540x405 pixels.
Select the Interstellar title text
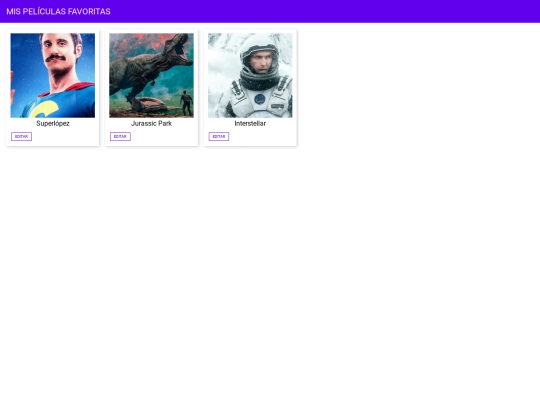point(250,123)
